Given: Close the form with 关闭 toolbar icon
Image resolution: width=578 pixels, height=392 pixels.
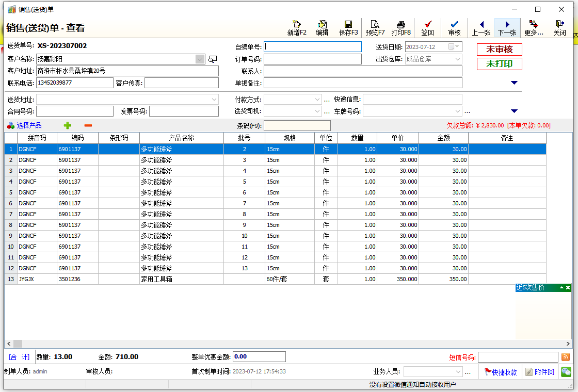Looking at the screenshot, I should [559, 28].
